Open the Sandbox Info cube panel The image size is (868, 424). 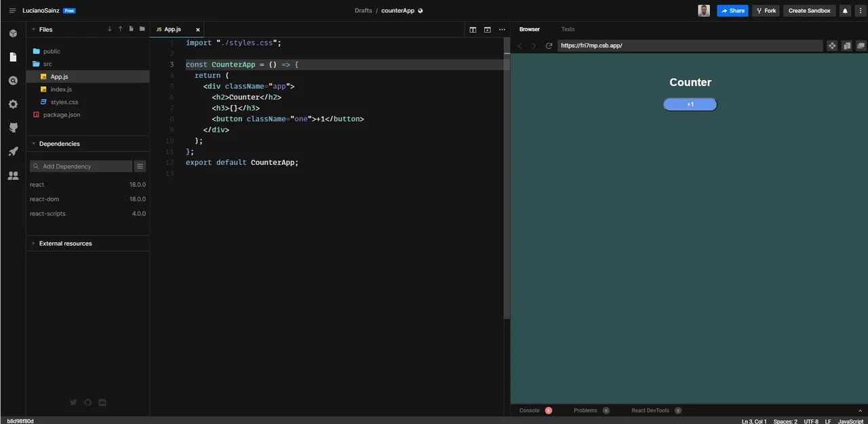[13, 33]
